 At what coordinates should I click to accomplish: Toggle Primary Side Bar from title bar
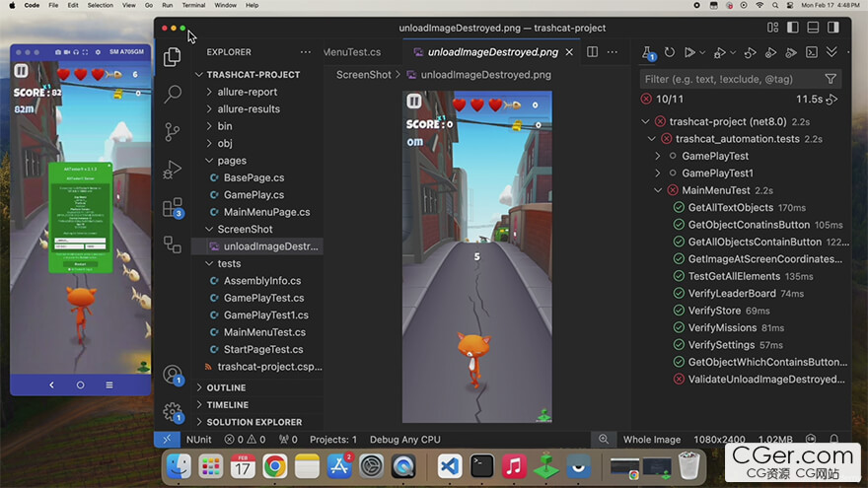pyautogui.click(x=793, y=28)
